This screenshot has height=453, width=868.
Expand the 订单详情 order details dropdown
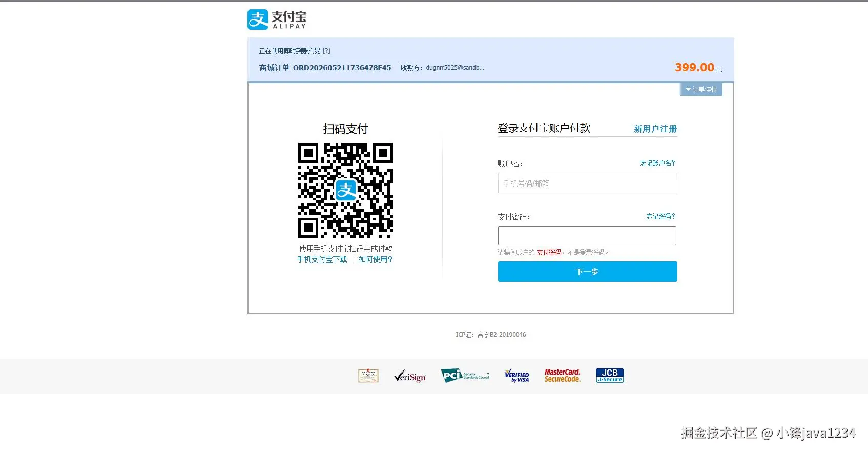(701, 89)
